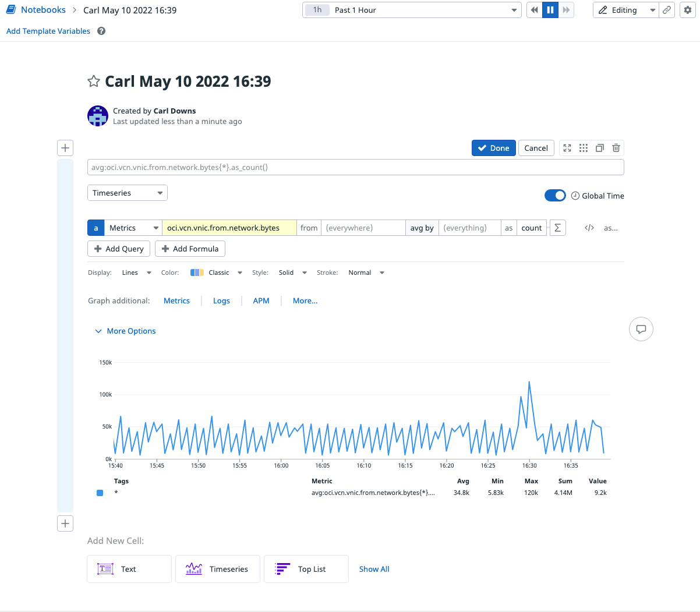
Task: Delete the current cell
Action: pos(616,148)
